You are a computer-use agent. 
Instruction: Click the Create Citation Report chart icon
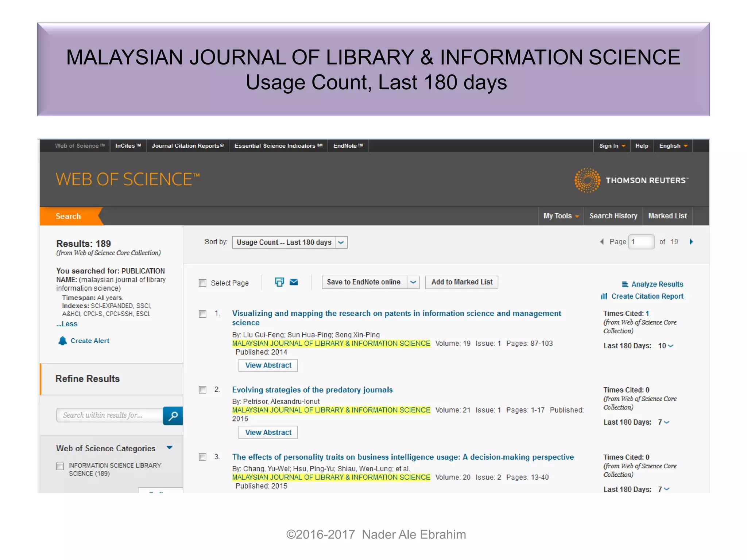(x=604, y=296)
